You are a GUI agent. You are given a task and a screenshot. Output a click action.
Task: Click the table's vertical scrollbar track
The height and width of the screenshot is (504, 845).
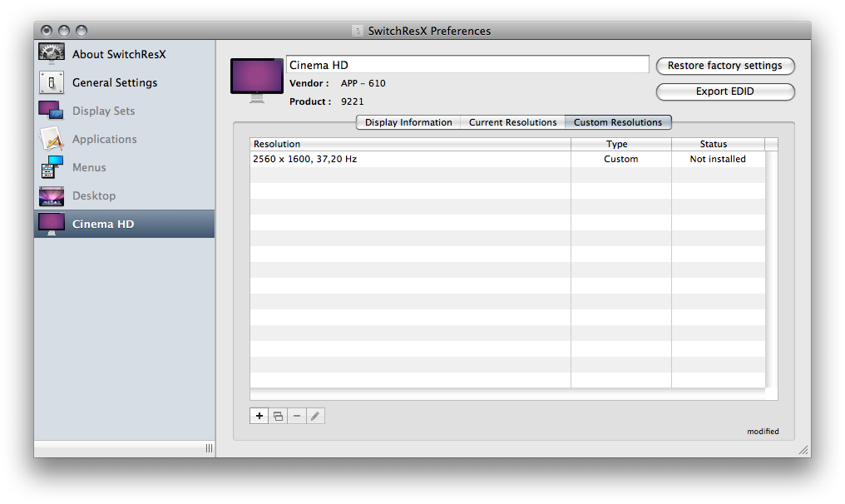771,269
